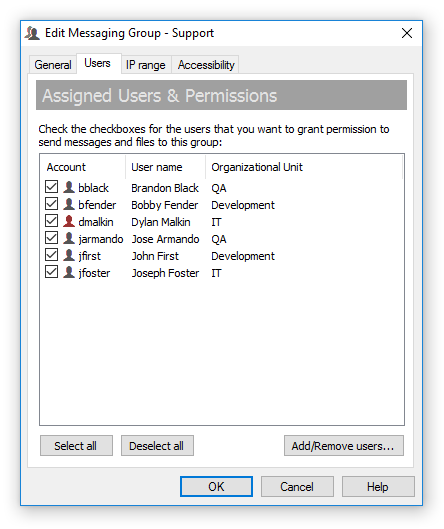Click the jfoster user icon
The height and width of the screenshot is (529, 444).
(69, 272)
